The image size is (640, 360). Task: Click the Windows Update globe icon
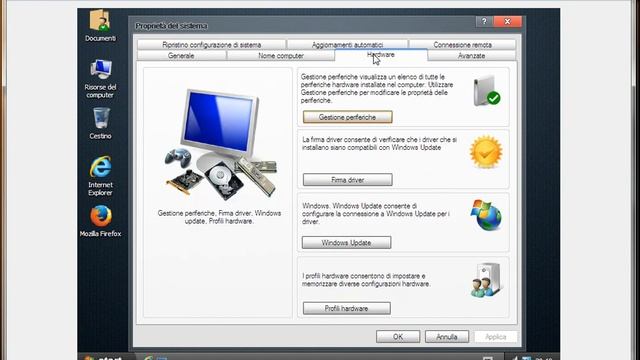486,215
